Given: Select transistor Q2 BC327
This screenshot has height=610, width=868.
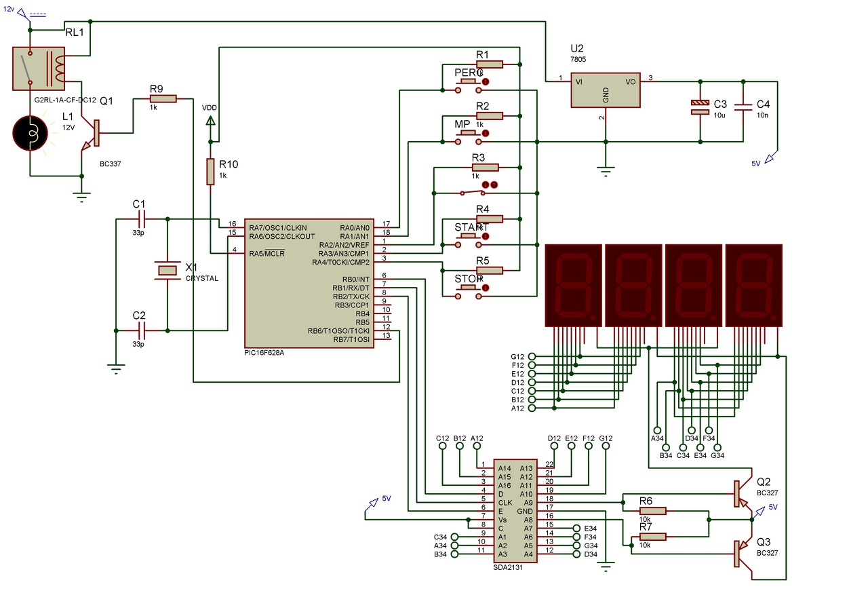Looking at the screenshot, I should [744, 493].
